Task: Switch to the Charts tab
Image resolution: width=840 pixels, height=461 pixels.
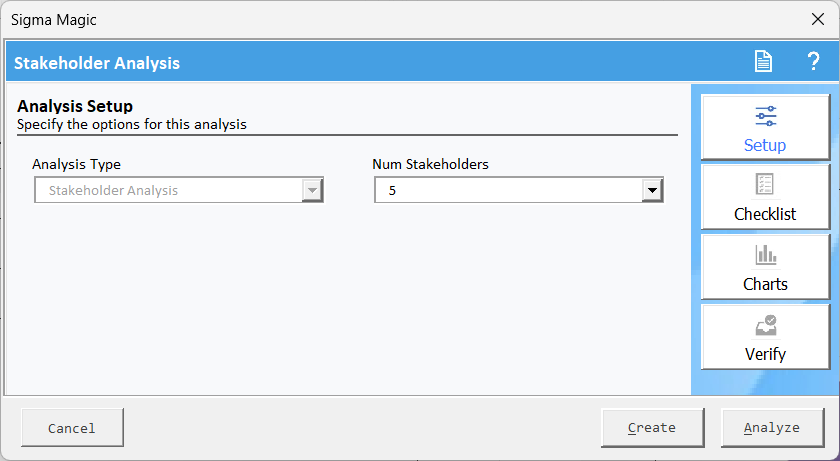Action: coord(766,267)
